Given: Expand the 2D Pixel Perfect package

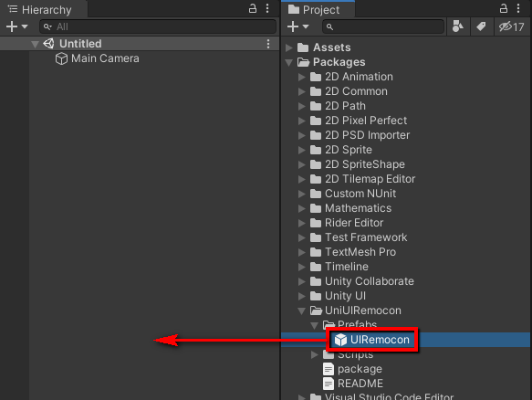Looking at the screenshot, I should tap(302, 121).
